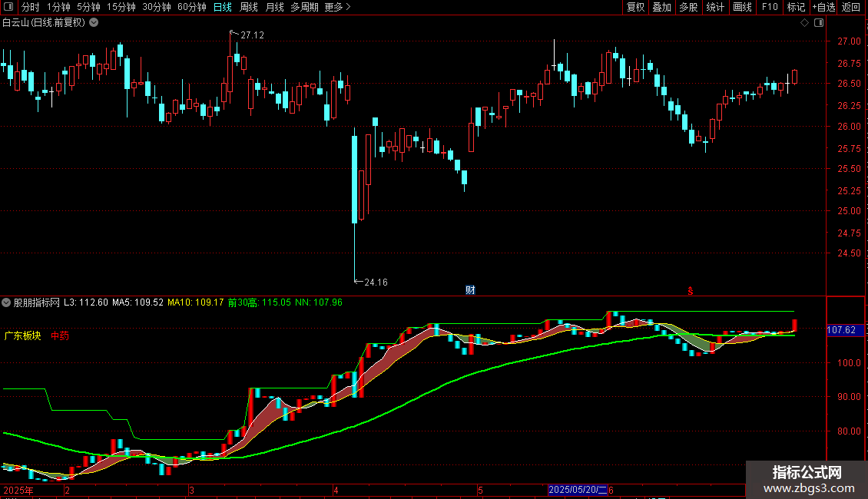Image resolution: width=868 pixels, height=499 pixels.
Task: Click the 叠加 overlay button
Action: [x=661, y=7]
